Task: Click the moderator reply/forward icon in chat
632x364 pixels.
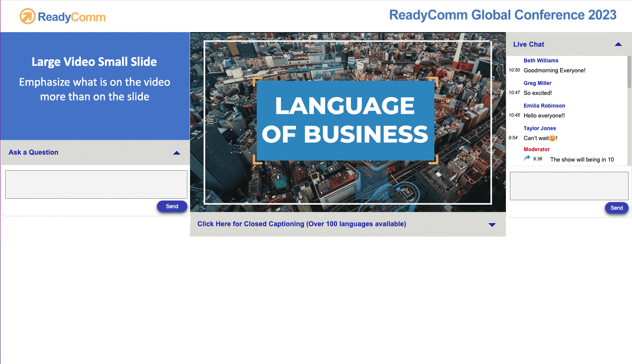Action: click(526, 158)
